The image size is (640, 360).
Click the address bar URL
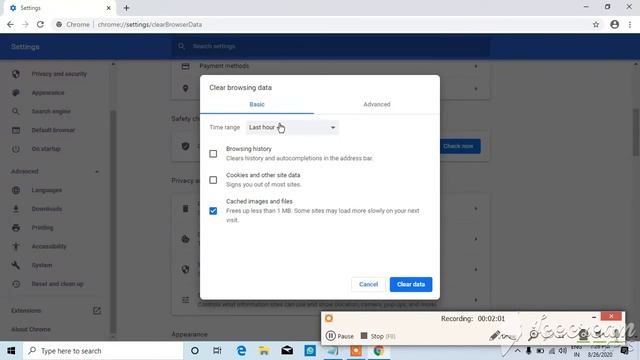click(149, 24)
